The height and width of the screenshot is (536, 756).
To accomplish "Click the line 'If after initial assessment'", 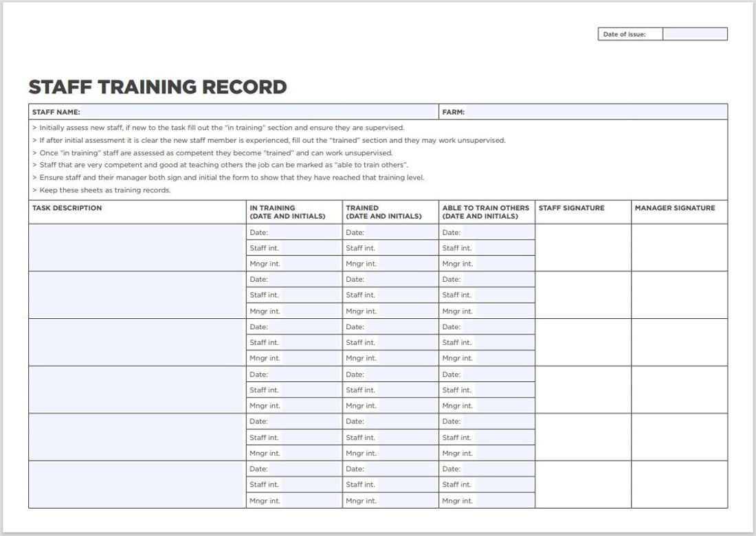I will pyautogui.click(x=269, y=140).
